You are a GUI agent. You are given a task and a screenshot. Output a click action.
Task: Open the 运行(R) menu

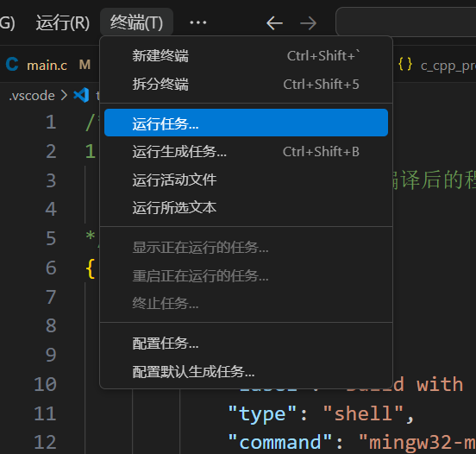(x=63, y=22)
